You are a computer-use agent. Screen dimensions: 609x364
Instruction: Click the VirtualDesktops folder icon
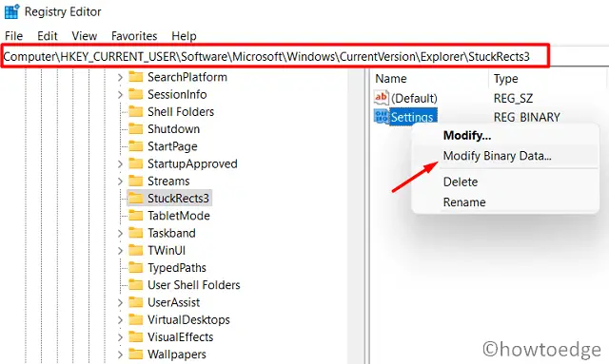click(135, 319)
